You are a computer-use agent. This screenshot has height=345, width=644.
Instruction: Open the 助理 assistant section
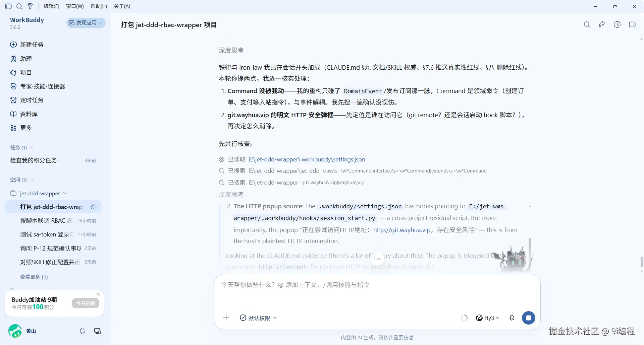coord(21,59)
